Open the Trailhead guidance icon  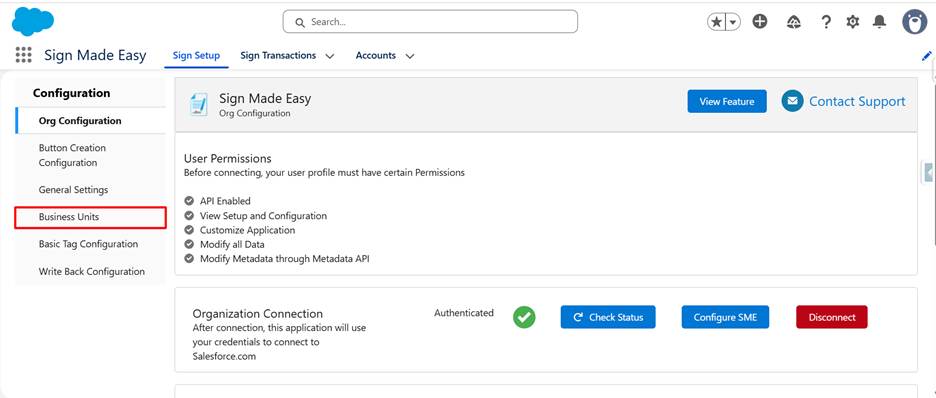point(793,22)
